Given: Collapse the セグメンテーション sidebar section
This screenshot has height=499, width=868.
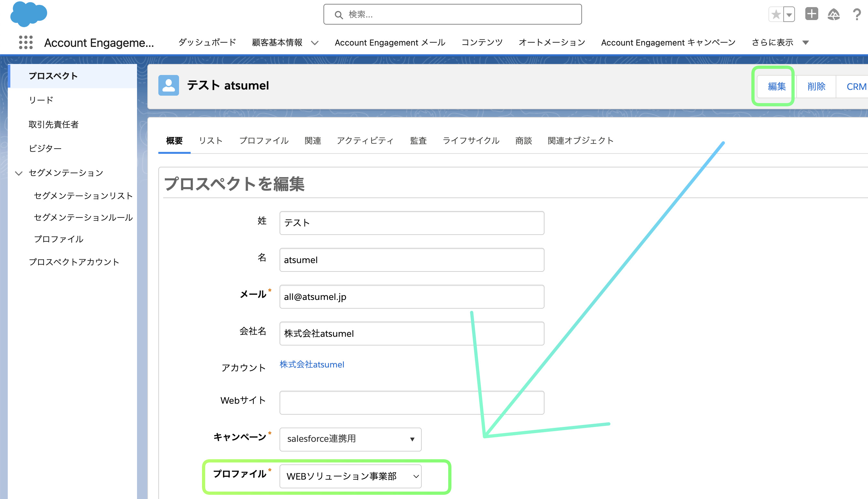Looking at the screenshot, I should coord(19,173).
